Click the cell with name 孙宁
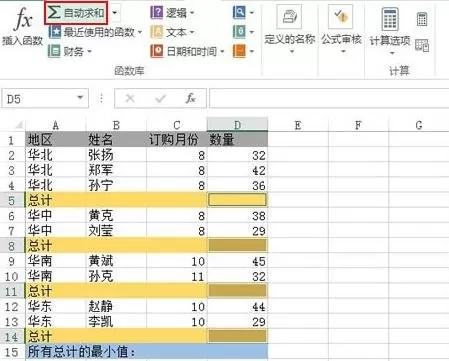This screenshot has height=361, width=449. click(x=116, y=185)
